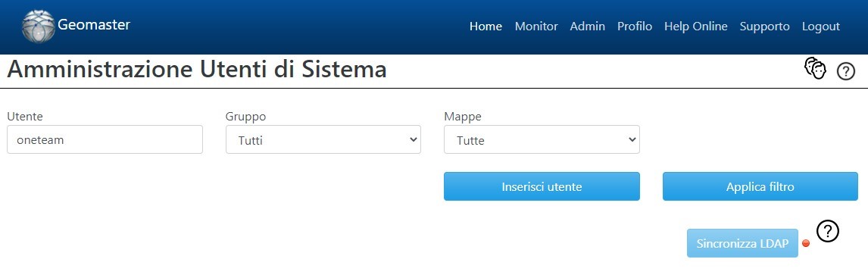Screen dimensions: 868x278
Task: Click the Geomaster brand name text
Action: point(94,25)
